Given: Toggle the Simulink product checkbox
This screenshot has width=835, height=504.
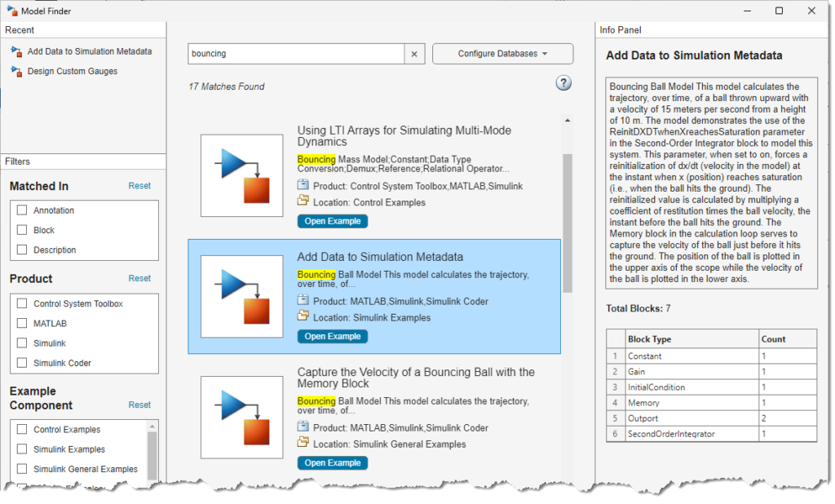Looking at the screenshot, I should 22,343.
